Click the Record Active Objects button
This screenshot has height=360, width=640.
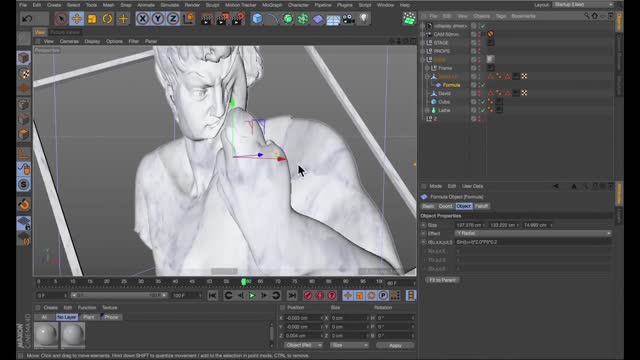click(x=308, y=296)
